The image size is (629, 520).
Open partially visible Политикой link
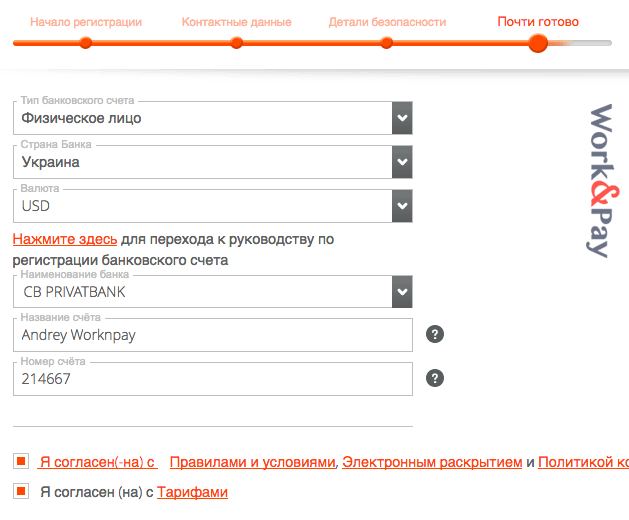pos(583,462)
